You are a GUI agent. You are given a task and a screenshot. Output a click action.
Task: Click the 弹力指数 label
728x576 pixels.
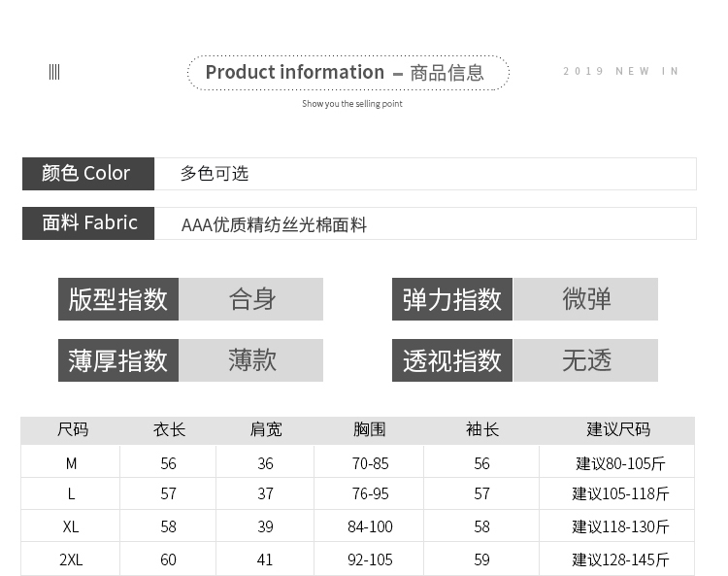pos(452,299)
